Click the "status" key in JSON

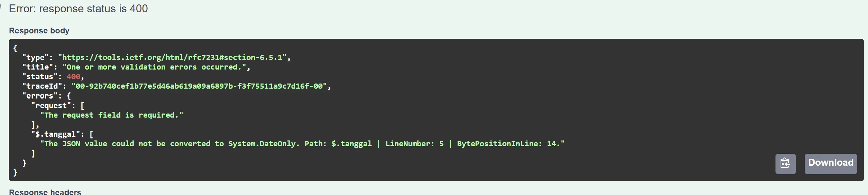(40, 77)
